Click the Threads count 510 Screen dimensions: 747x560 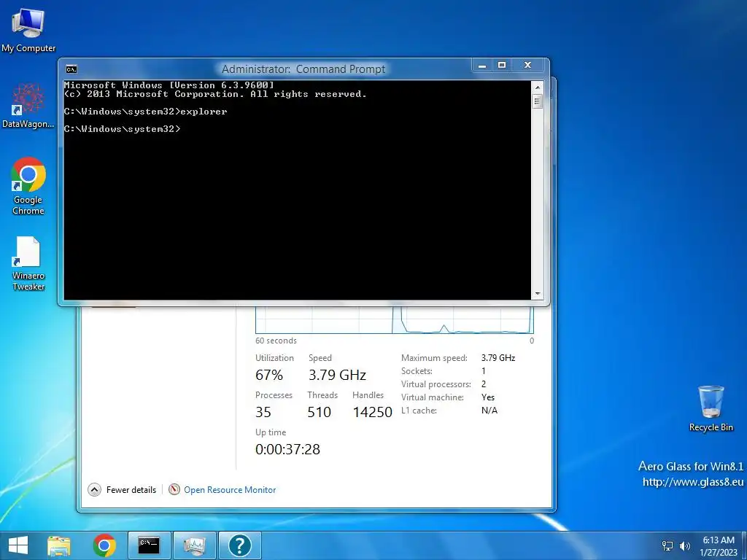pyautogui.click(x=320, y=412)
